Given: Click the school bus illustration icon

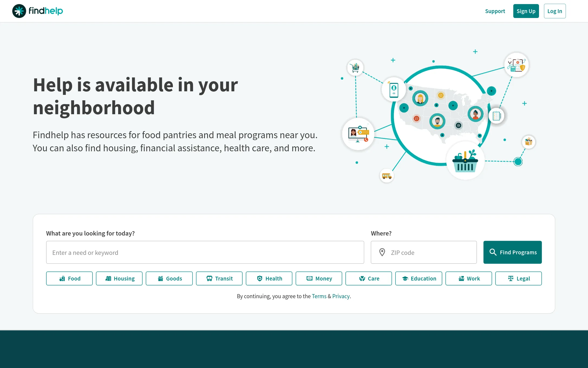Looking at the screenshot, I should pos(387,176).
